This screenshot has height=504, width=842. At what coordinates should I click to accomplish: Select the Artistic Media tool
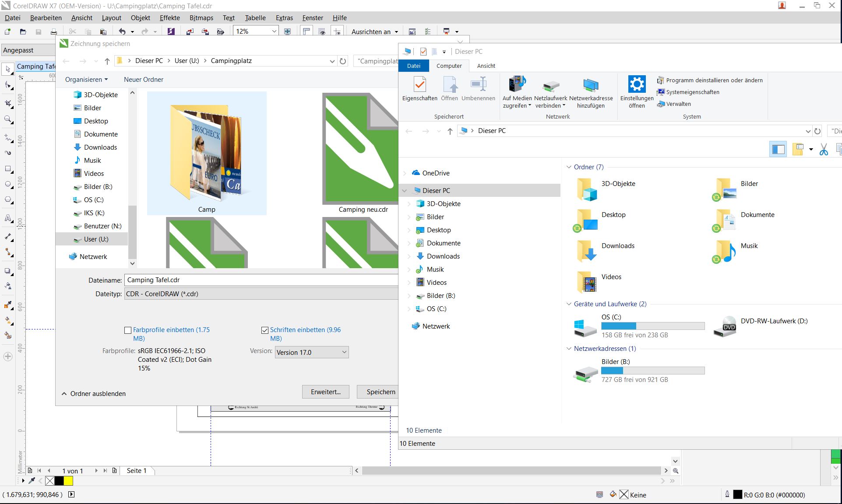[8, 153]
